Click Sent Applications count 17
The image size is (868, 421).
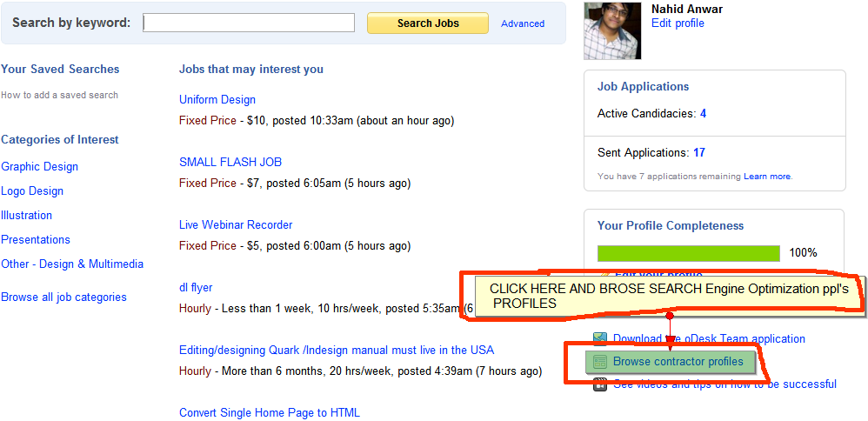pyautogui.click(x=699, y=152)
